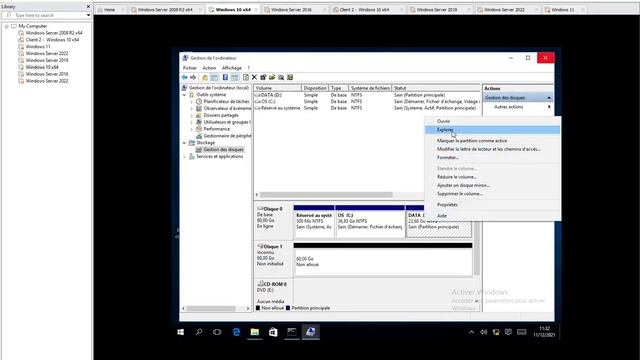
Task: Click the sheet icon left of the X
Action: point(245,77)
